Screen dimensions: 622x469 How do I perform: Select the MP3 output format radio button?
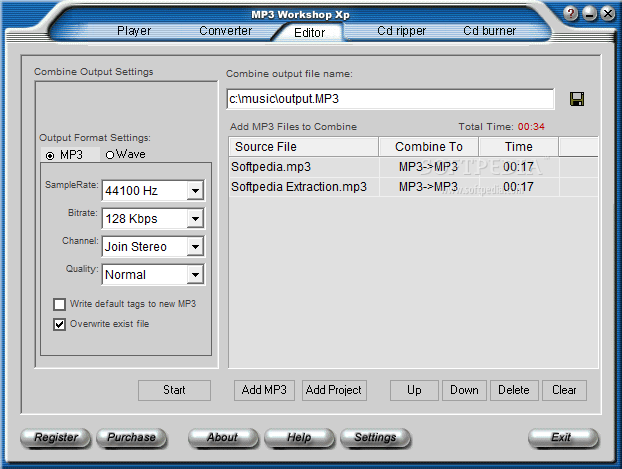click(50, 156)
